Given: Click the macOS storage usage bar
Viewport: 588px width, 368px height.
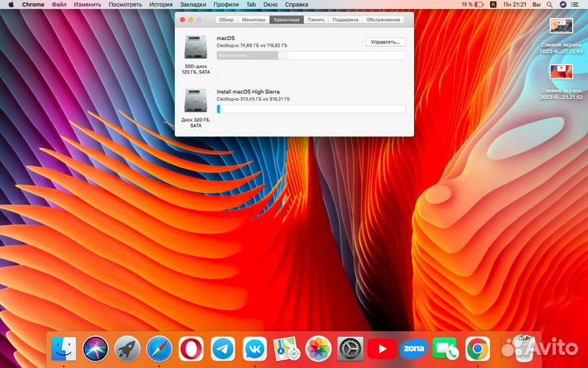Looking at the screenshot, I should (x=311, y=56).
